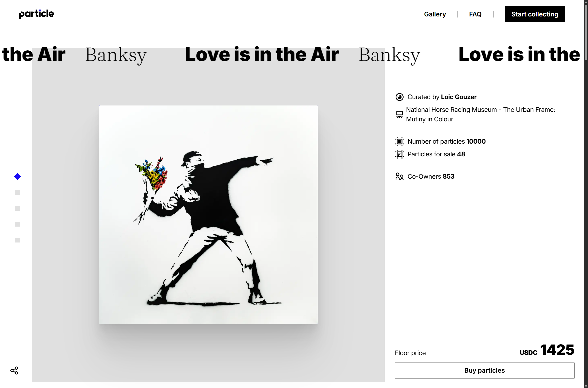The width and height of the screenshot is (588, 388).
Task: Select the National Horse Racing Museum exhibition text
Action: pyautogui.click(x=480, y=114)
